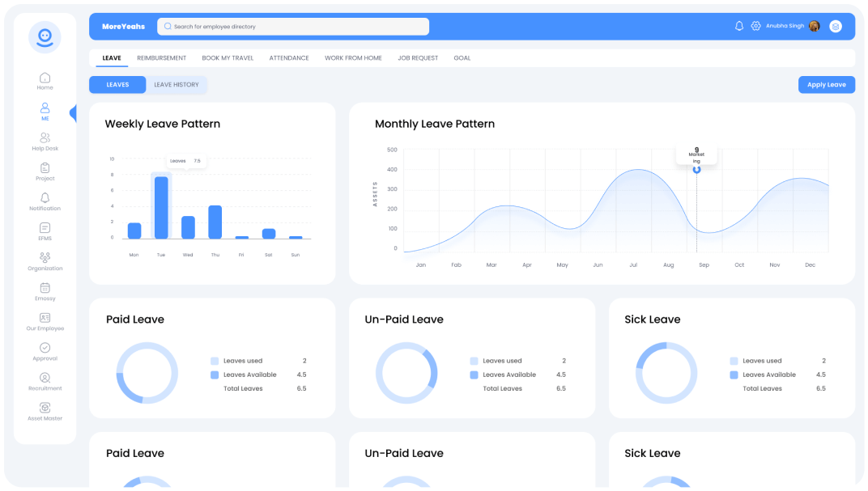
Task: Open the Project sidebar icon
Action: point(45,168)
